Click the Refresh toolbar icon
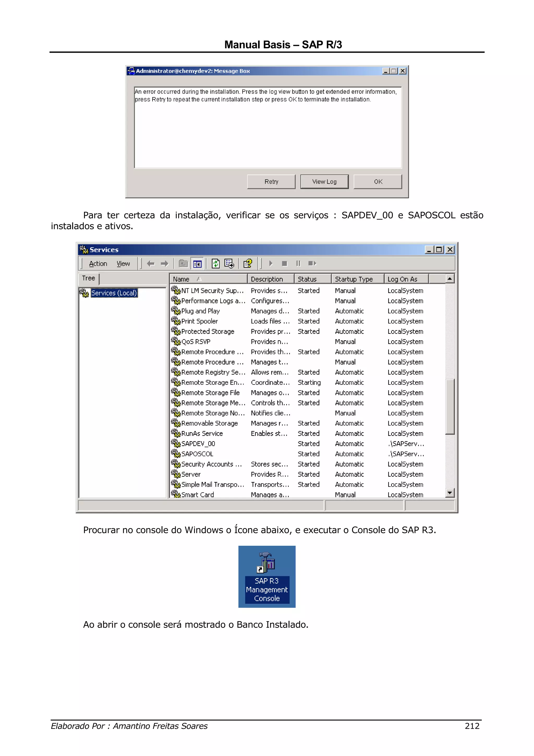The image size is (534, 756). [x=216, y=263]
